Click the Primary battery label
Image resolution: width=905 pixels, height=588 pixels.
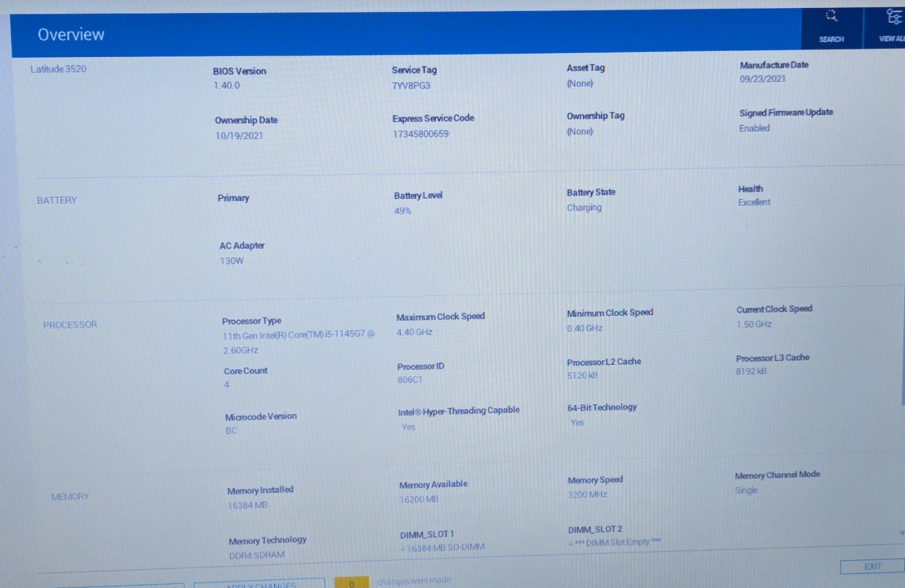pyautogui.click(x=233, y=198)
